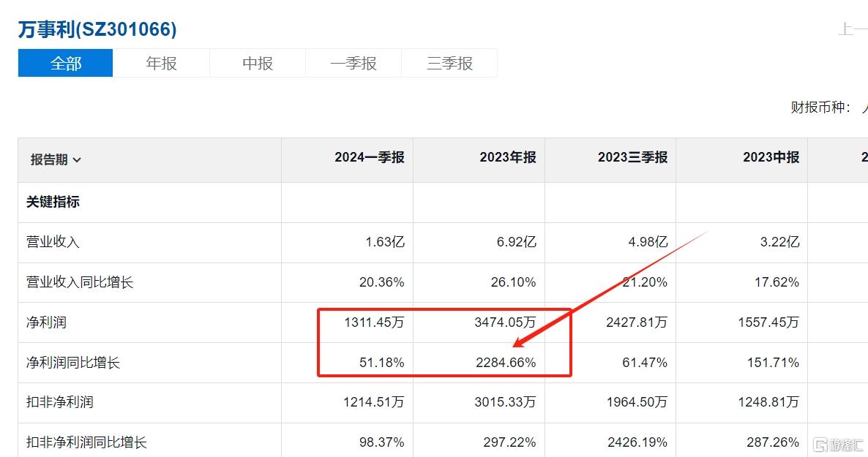Select the 2024一季报 column header
The image size is (868, 457).
coord(370,158)
